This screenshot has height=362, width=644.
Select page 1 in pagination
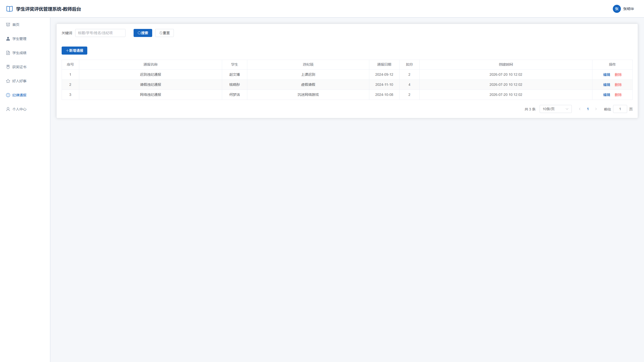(x=588, y=109)
